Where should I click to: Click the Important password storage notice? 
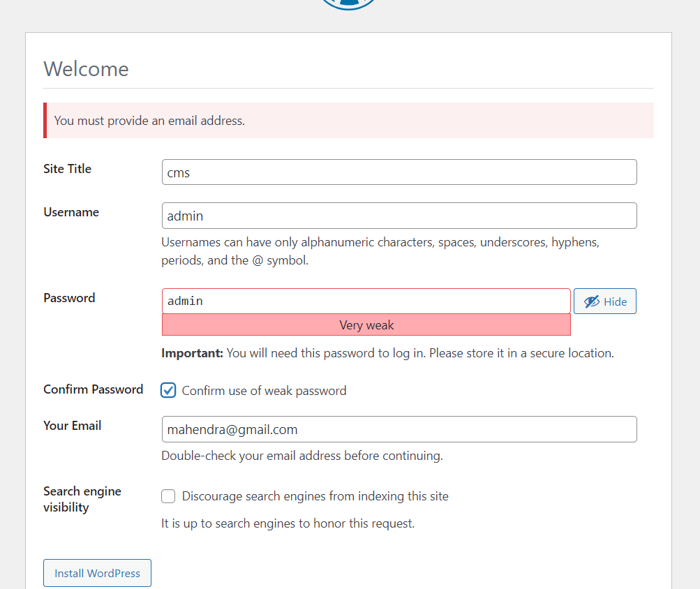tap(387, 353)
